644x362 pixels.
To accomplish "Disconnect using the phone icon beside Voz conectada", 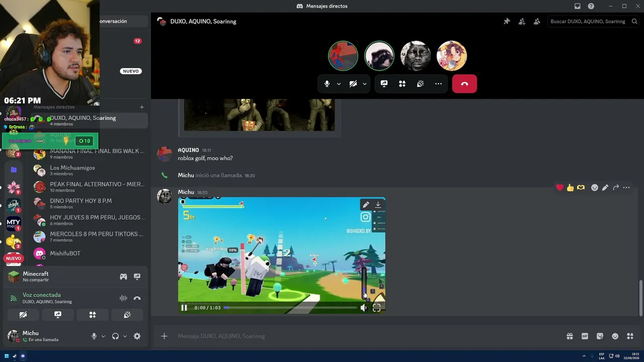I will pos(137,298).
